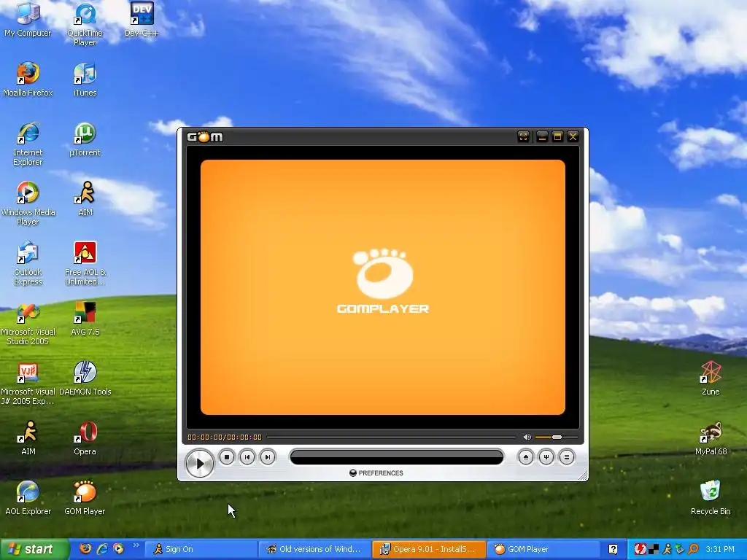Click the GOM Player resize grip corner
747x560 pixels.
(583, 475)
